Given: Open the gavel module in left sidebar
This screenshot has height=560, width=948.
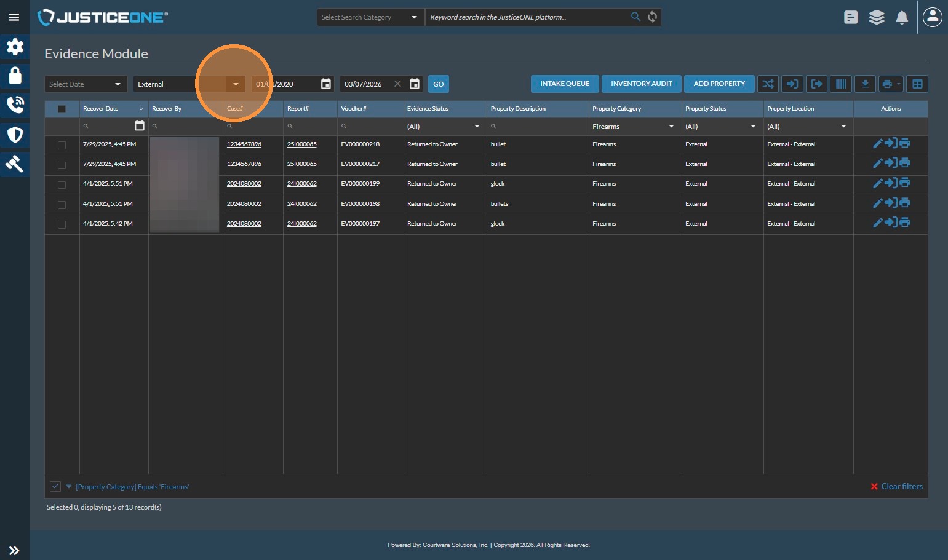Looking at the screenshot, I should [15, 164].
